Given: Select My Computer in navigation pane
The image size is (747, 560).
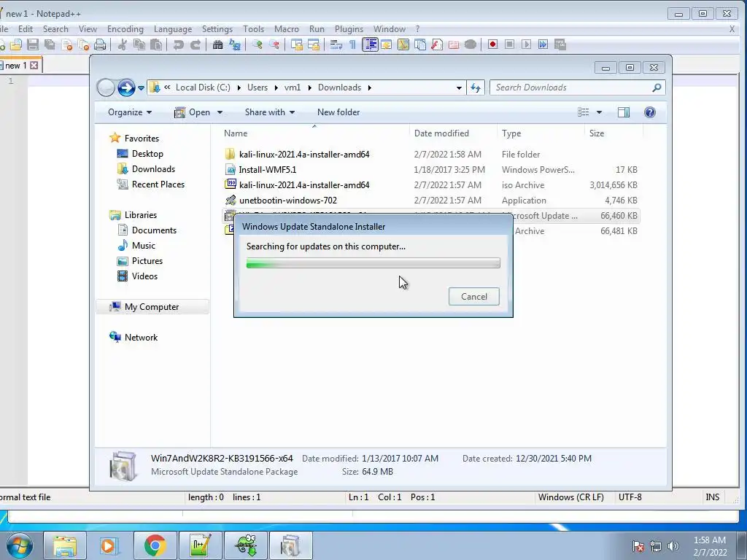Looking at the screenshot, I should coord(152,307).
